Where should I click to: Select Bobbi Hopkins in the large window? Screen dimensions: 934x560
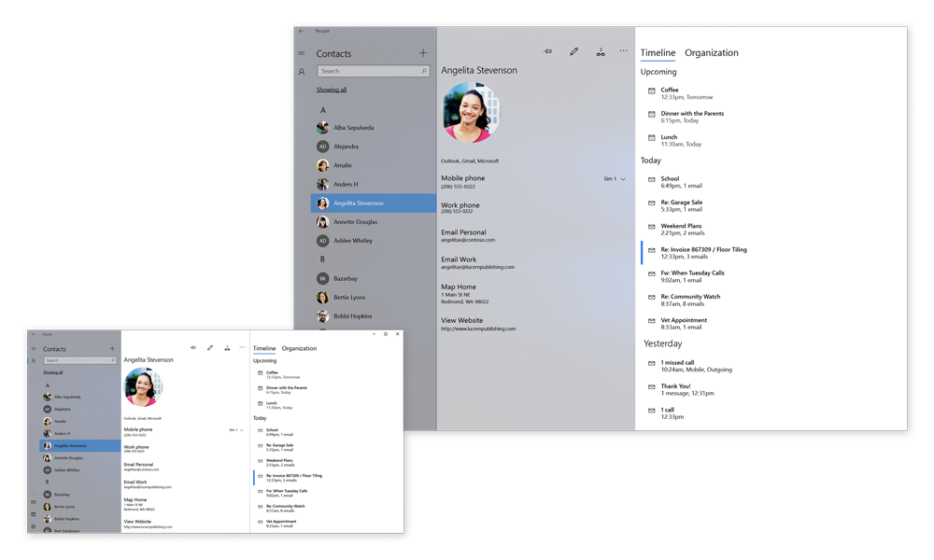pos(374,316)
